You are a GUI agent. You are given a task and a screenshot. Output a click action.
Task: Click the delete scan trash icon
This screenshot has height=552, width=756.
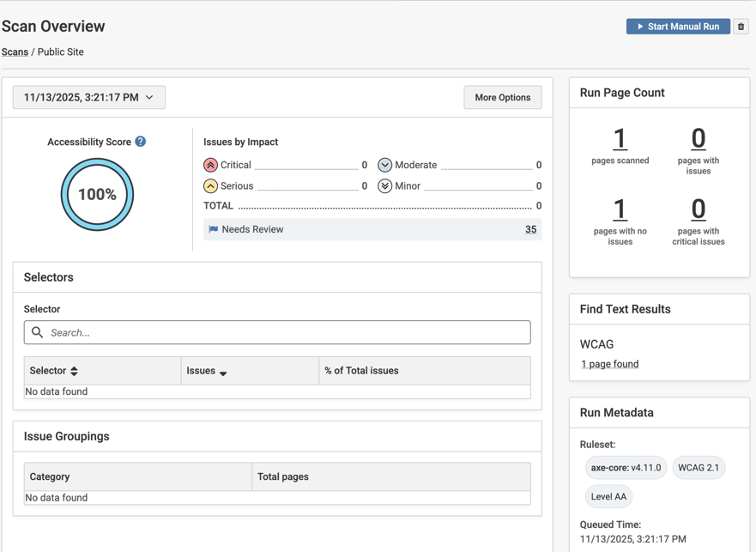pos(741,26)
